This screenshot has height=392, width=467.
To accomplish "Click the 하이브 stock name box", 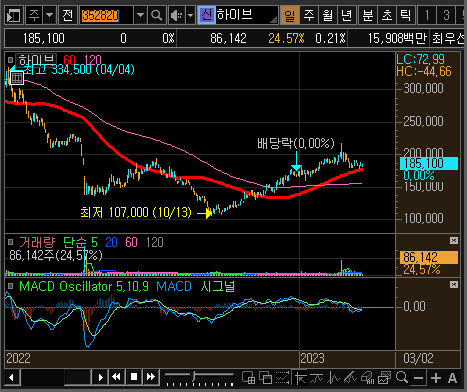I will 246,15.
